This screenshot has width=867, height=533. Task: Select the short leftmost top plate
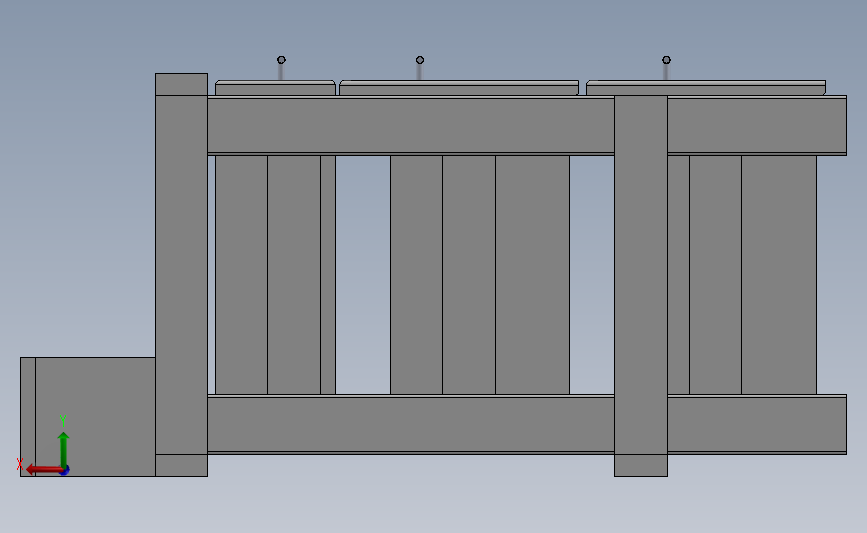(x=275, y=88)
